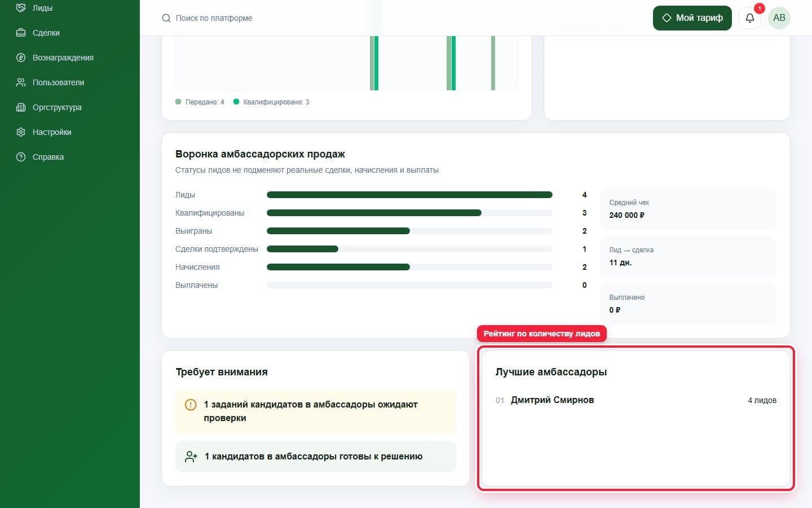812x508 pixels.
Task: Click the Квалифицировано: 3 legend item
Action: pos(271,102)
